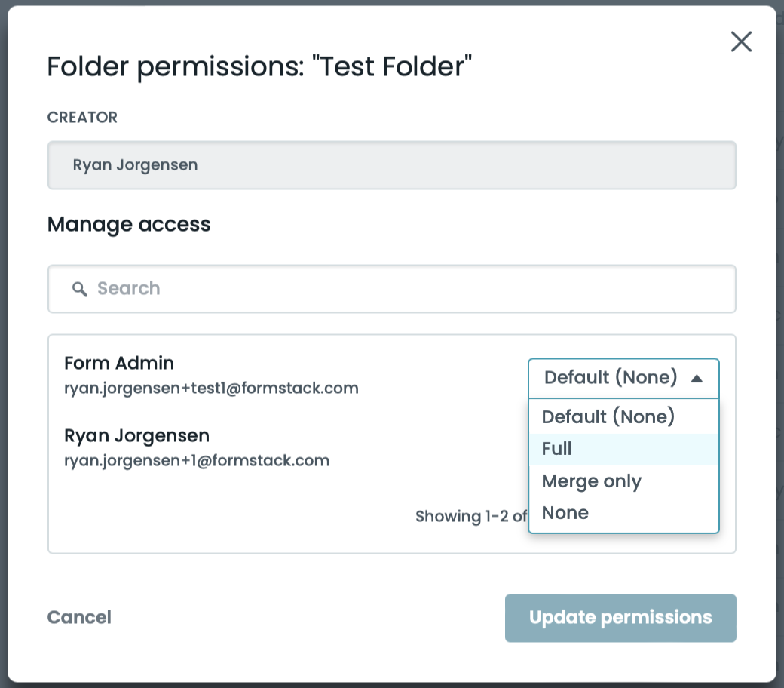Select Ryan Jorgensen in the access list
Screen dimensions: 784x688
(136, 435)
